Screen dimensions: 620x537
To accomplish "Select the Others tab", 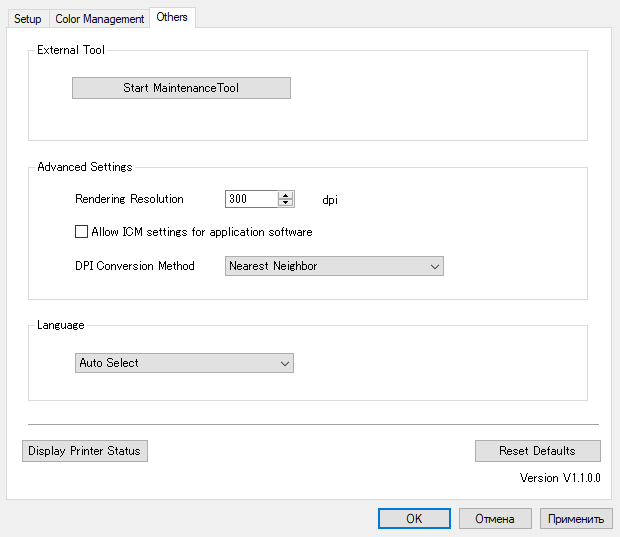I will 172,17.
